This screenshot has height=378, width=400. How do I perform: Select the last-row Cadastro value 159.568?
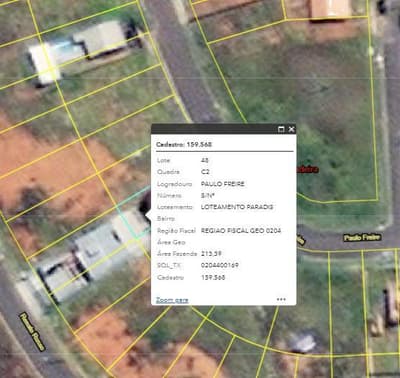pyautogui.click(x=213, y=277)
